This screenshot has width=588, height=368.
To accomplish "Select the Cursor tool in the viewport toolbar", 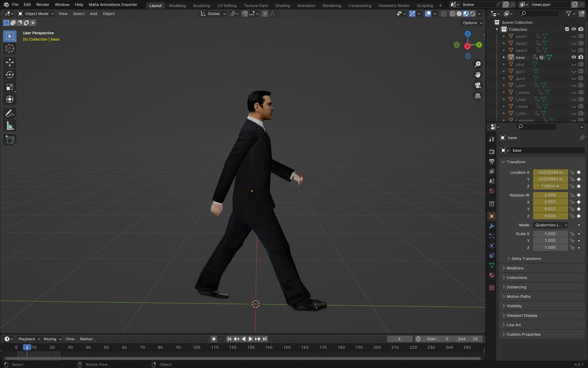I will point(10,48).
